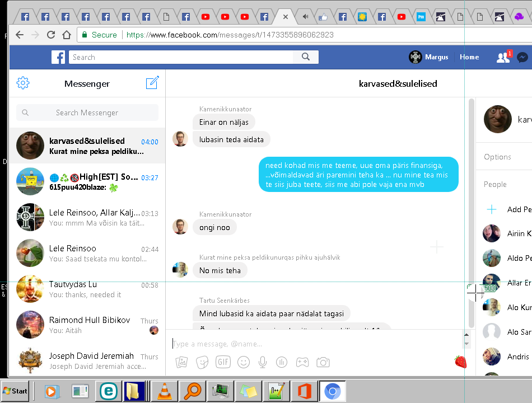Open the High[EST] group conversation
Image resolution: width=532 pixels, height=403 pixels.
[x=87, y=181]
